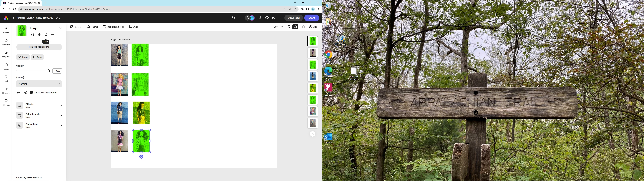Undo the last action
Viewport: 644px width, 181px height.
(233, 18)
